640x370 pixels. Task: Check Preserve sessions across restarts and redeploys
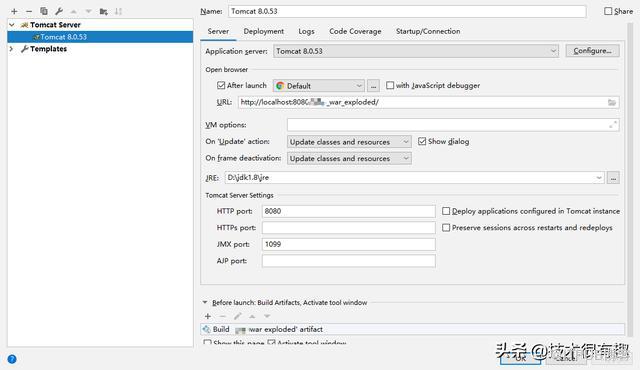pyautogui.click(x=446, y=228)
